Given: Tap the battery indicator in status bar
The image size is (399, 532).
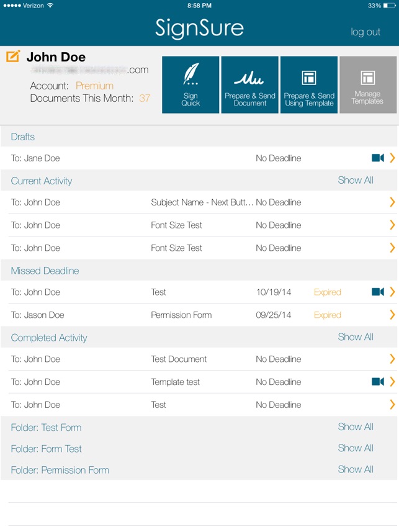Looking at the screenshot, I should [x=389, y=6].
